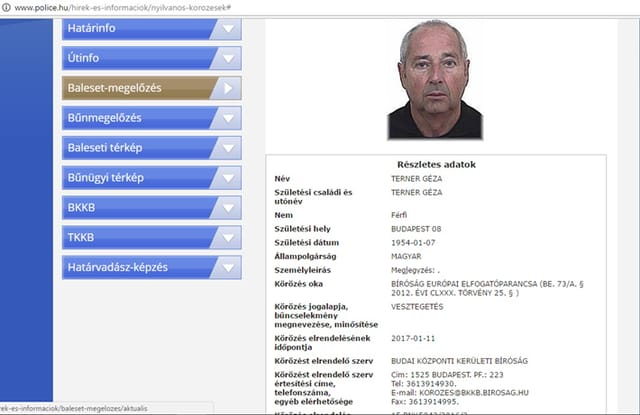Click the site info icon in address bar
The width and height of the screenshot is (640, 415).
click(x=6, y=7)
